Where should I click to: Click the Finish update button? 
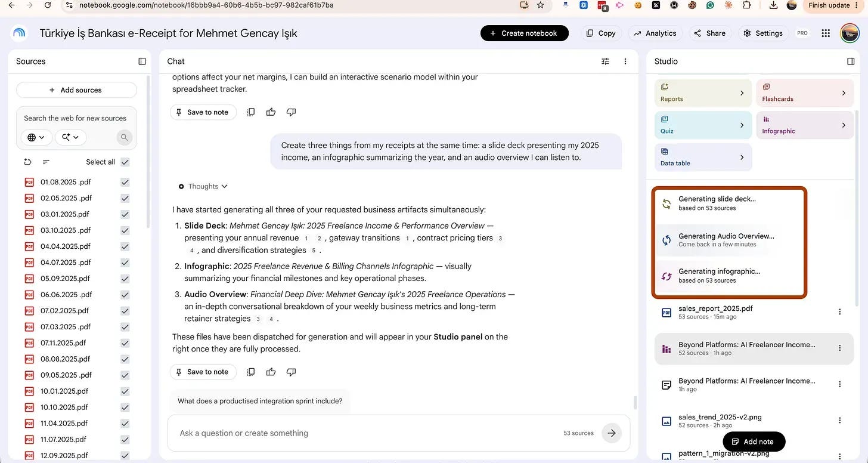point(834,5)
